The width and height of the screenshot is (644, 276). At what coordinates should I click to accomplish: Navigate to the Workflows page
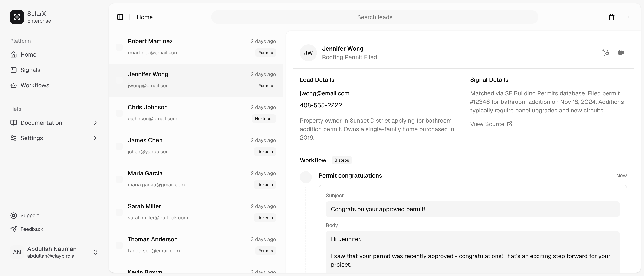(34, 85)
